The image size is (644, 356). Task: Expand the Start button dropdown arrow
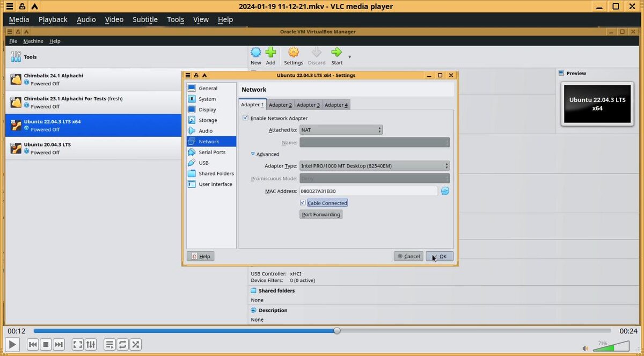point(349,57)
